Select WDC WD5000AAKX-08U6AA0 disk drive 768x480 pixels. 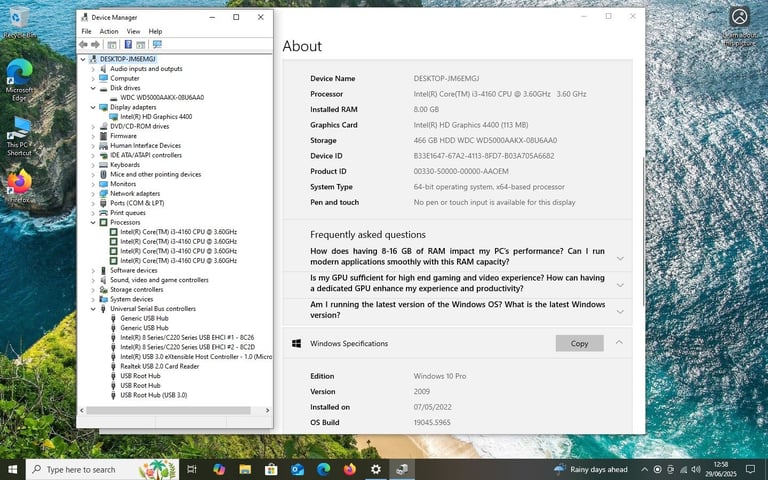(162, 97)
